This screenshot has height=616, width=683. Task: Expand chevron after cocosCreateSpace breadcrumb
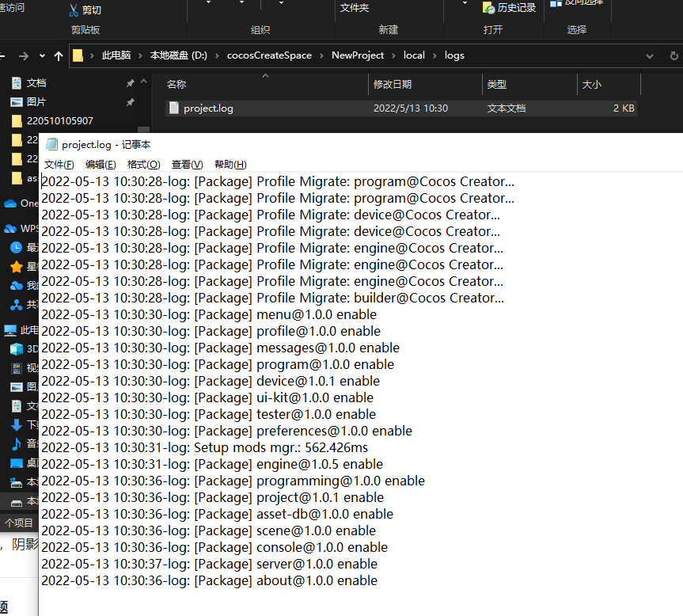321,55
